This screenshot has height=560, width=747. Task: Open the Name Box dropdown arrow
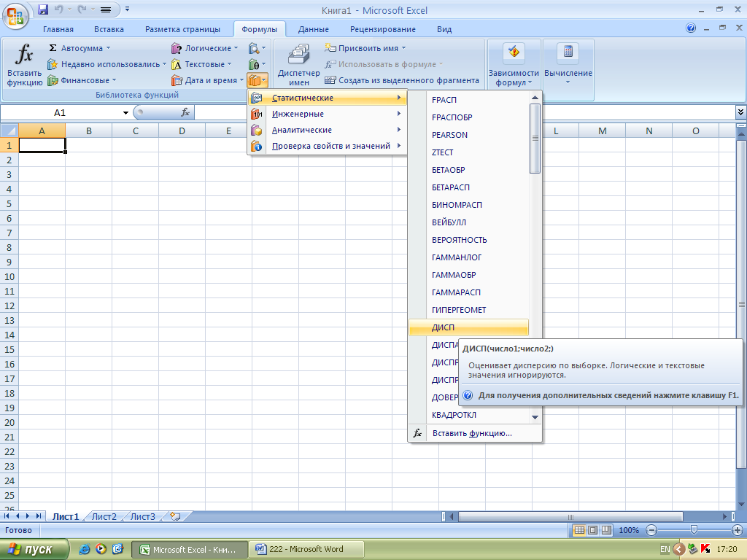(125, 113)
